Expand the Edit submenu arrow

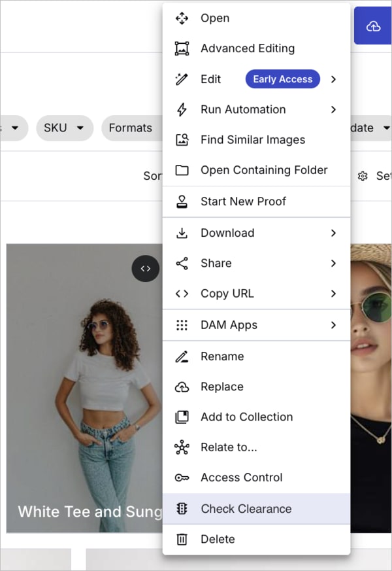click(x=333, y=79)
